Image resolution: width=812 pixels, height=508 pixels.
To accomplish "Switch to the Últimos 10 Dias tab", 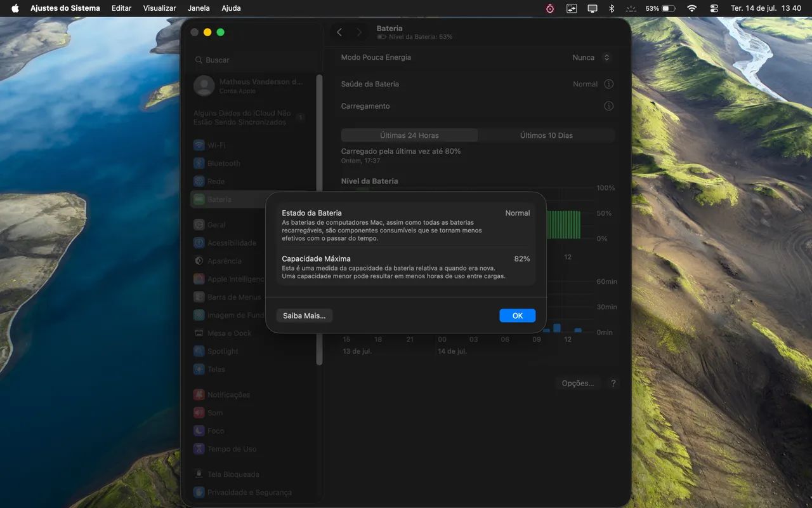I will coord(546,135).
